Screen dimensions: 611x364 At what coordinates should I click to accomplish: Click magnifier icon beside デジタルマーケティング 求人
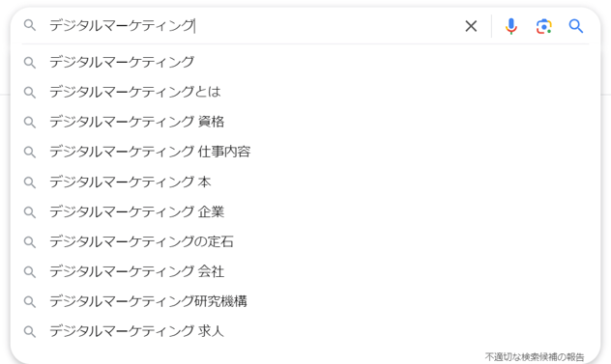30,332
